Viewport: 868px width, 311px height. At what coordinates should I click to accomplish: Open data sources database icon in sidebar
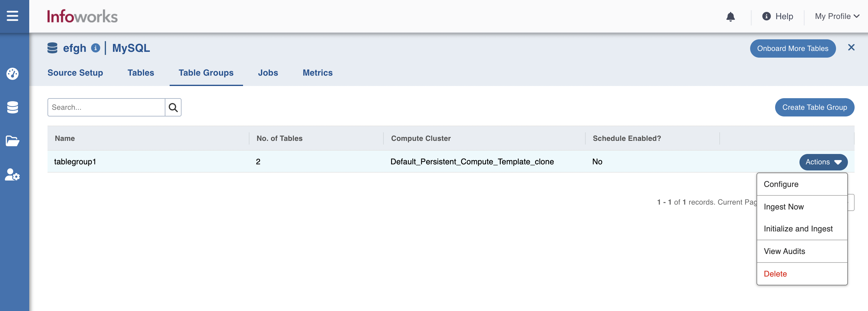tap(12, 107)
